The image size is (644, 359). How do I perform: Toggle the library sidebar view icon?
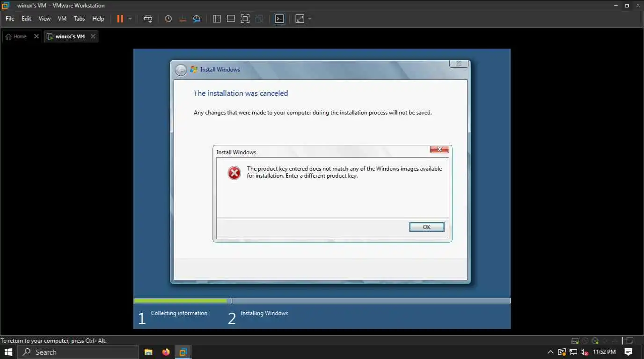point(217,19)
